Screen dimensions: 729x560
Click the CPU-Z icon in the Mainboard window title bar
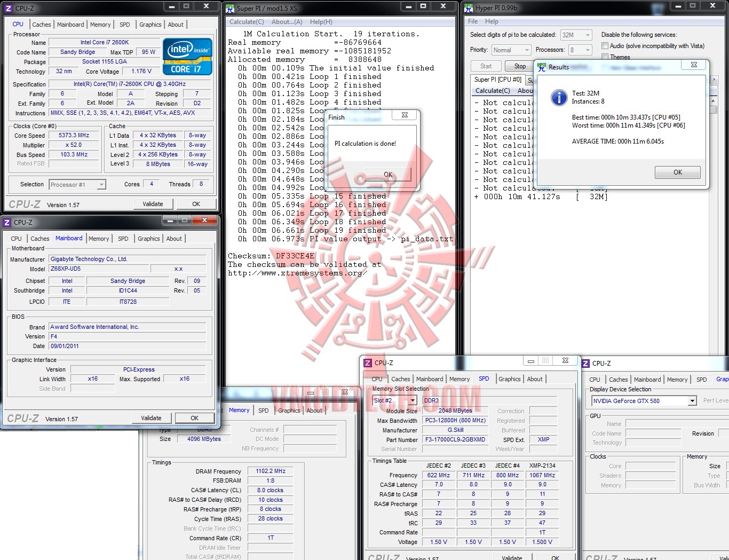click(7, 222)
